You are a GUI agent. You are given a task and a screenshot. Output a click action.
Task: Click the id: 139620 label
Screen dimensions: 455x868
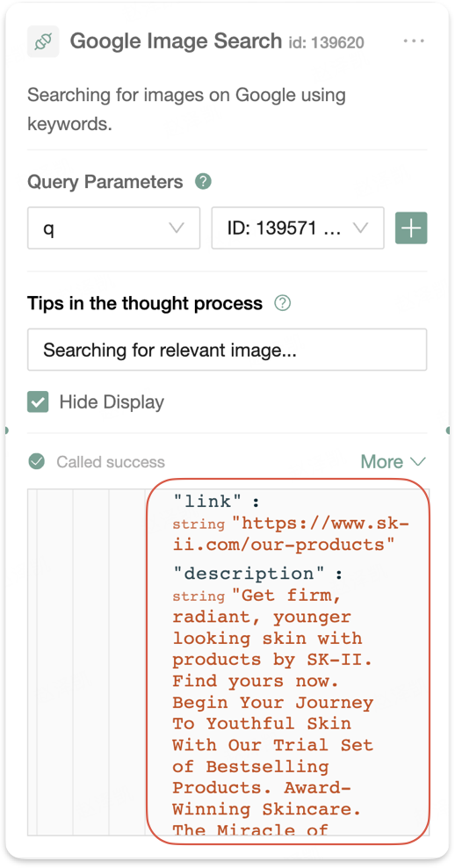coord(326,43)
